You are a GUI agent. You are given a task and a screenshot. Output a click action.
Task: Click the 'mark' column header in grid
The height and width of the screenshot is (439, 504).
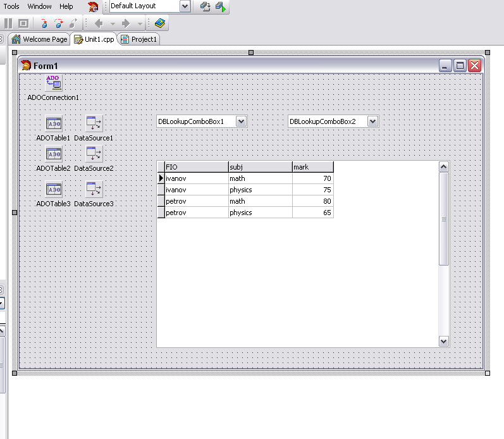click(x=312, y=167)
